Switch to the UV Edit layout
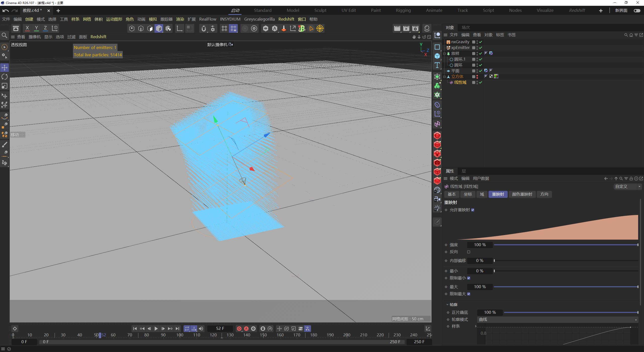The image size is (644, 352). [x=348, y=10]
